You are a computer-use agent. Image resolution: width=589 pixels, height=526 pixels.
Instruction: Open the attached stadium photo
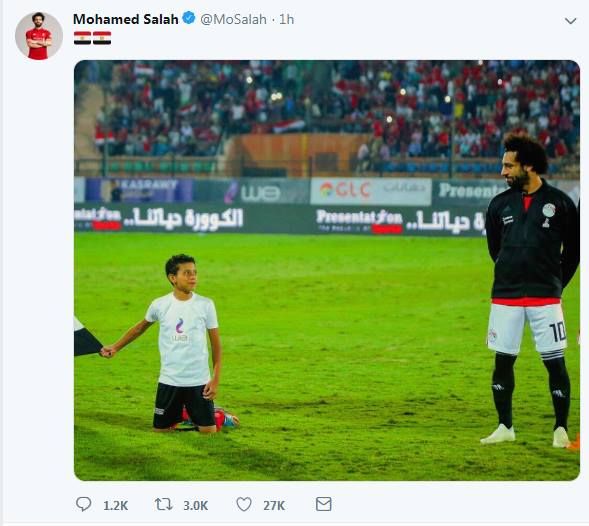point(327,270)
